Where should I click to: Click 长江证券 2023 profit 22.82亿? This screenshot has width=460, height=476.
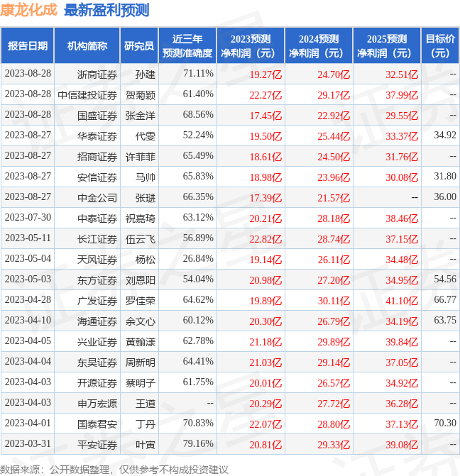pos(265,239)
